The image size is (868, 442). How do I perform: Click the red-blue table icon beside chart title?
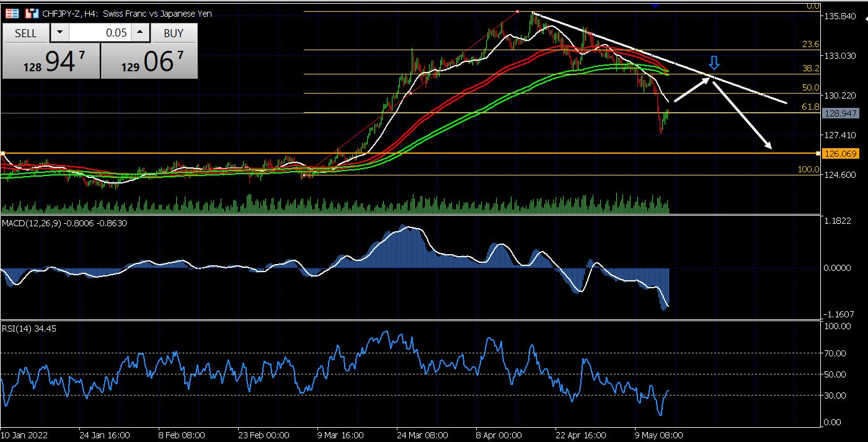click(12, 13)
